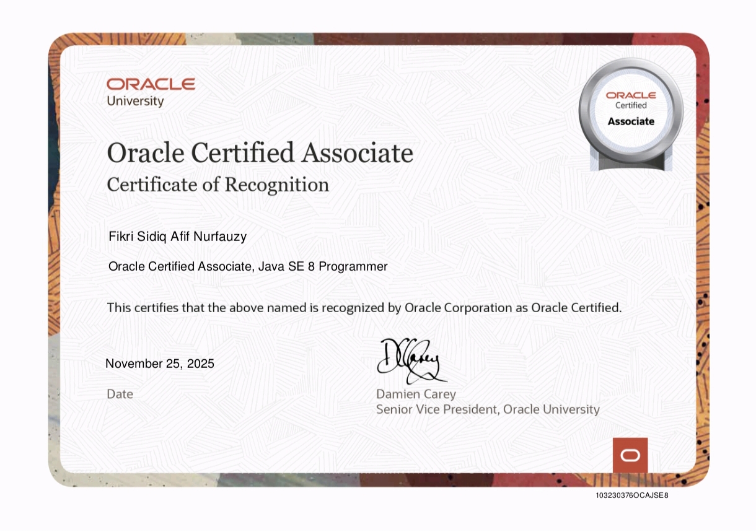Click the date "November 25, 2025"
Image resolution: width=756 pixels, height=532 pixels.
click(160, 364)
